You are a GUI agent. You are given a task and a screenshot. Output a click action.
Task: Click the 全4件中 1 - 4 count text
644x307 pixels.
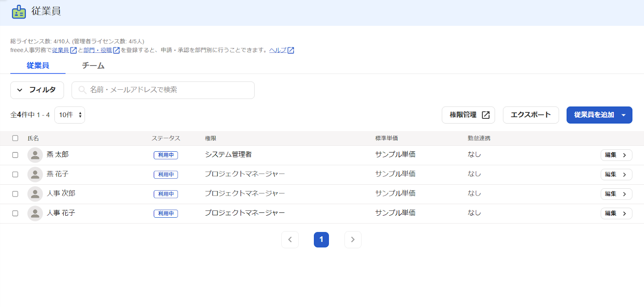(30, 115)
